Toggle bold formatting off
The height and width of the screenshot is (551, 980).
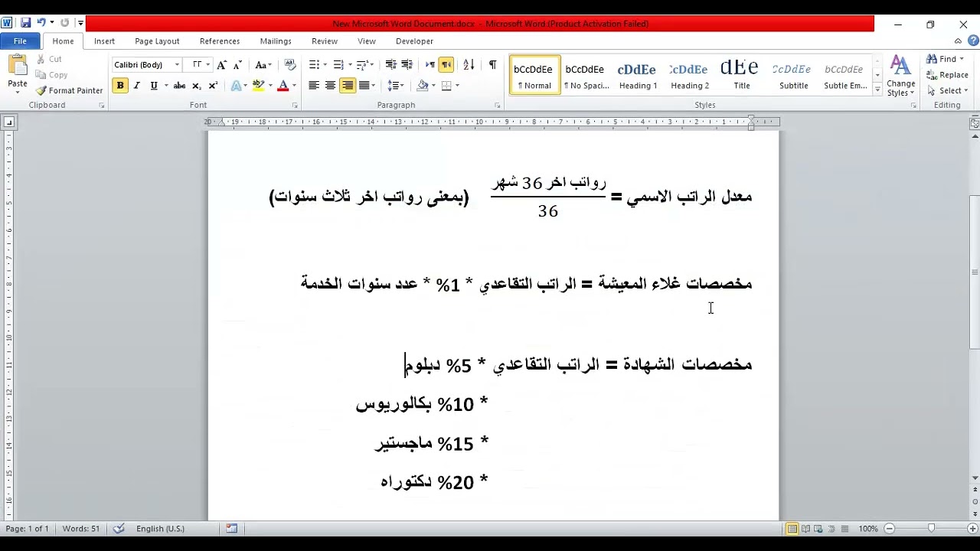click(x=120, y=86)
